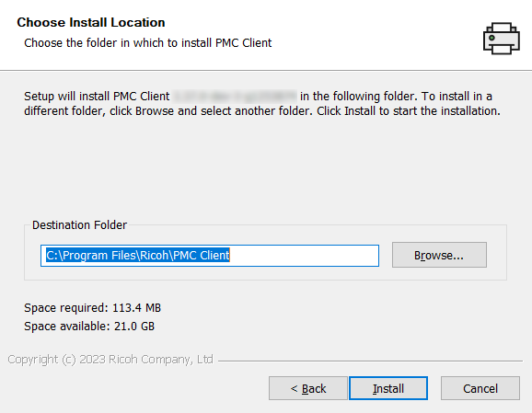Cancel the PMC Client setup
This screenshot has height=413, width=532.
click(480, 388)
